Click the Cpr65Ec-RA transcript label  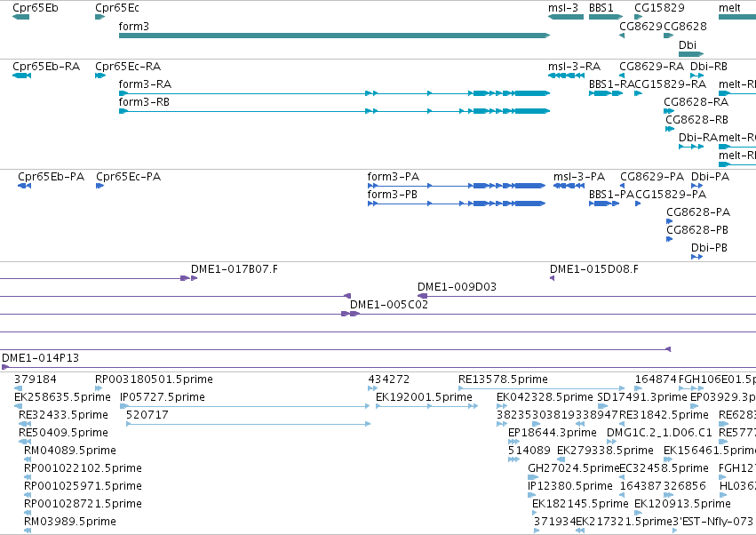tap(128, 66)
